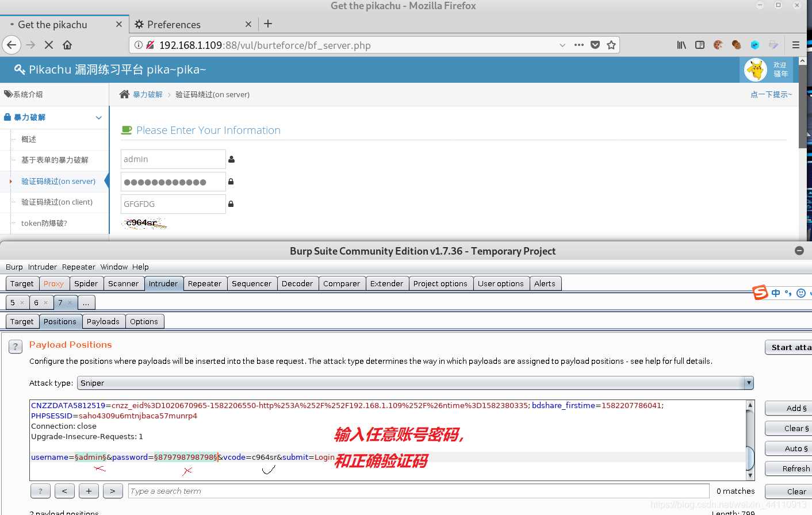This screenshot has height=515, width=812.
Task: Open the Firefox hamburger menu
Action: pos(796,45)
